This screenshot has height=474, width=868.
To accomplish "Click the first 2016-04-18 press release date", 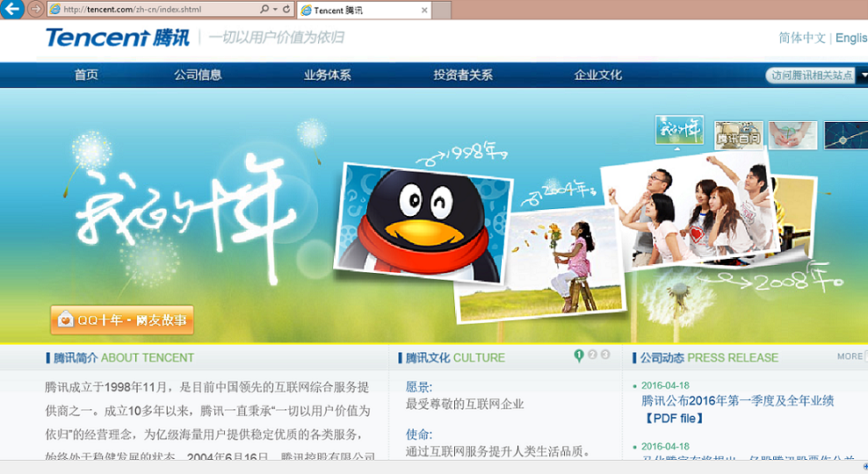I will point(665,385).
